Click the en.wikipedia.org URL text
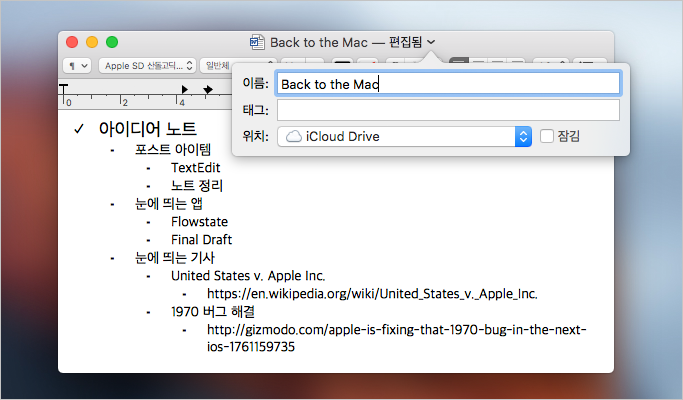683x400 pixels. point(372,294)
